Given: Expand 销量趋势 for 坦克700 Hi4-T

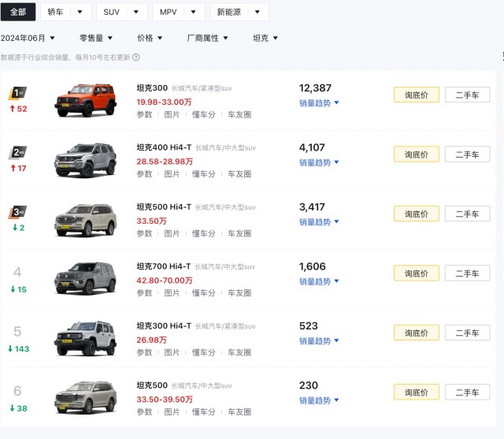Looking at the screenshot, I should 319,281.
